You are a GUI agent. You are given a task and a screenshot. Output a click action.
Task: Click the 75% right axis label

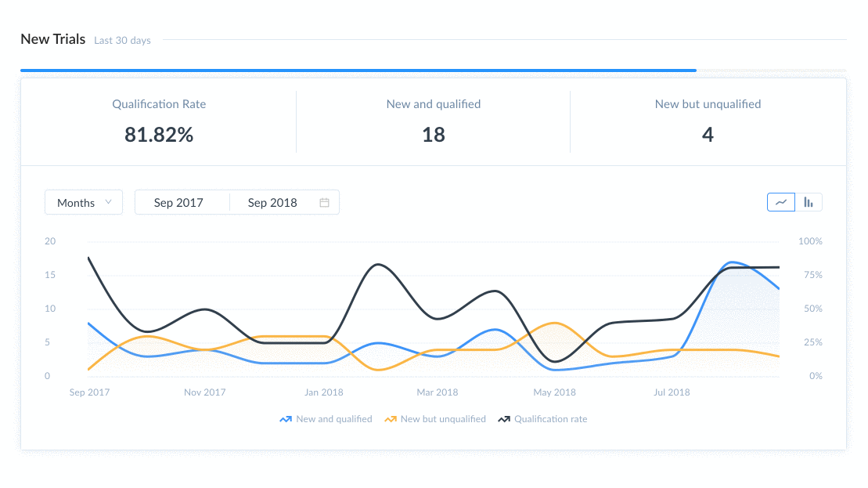(813, 275)
